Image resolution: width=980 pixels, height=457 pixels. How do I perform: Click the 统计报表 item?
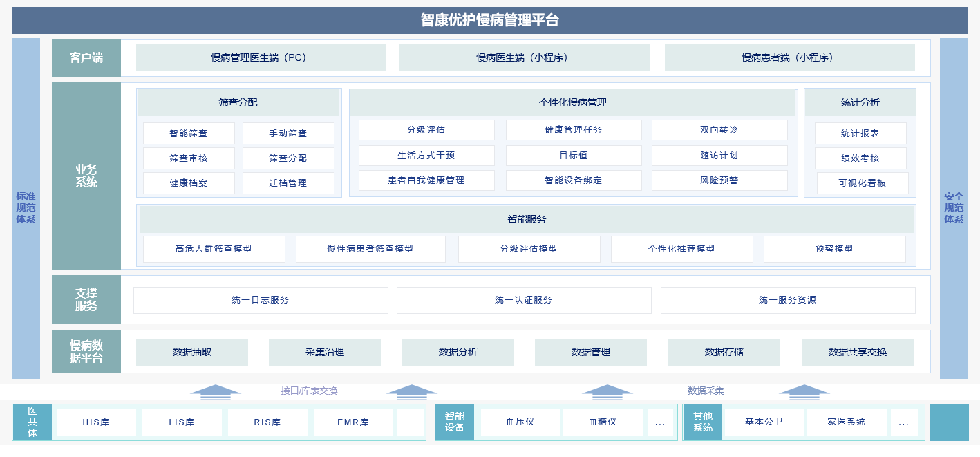(861, 133)
